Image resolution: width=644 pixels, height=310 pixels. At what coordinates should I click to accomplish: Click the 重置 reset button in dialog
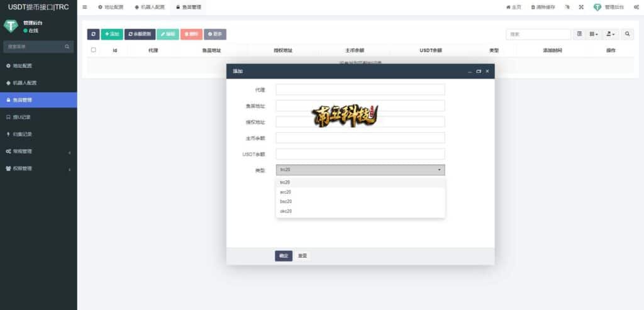(x=303, y=256)
